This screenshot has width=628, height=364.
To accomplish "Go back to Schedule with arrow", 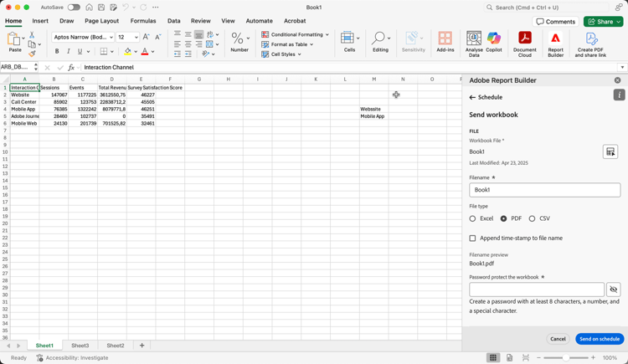I will (472, 97).
